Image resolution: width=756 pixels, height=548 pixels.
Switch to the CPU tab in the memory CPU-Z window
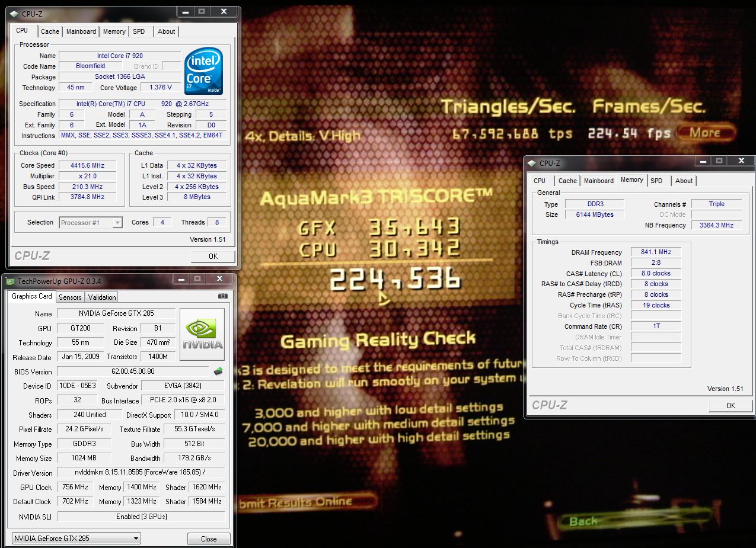tap(540, 181)
